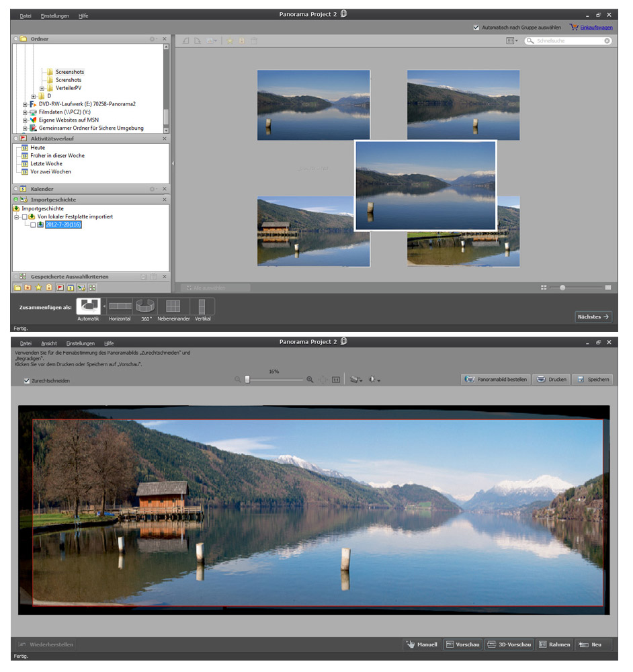Expand the DVD-RW-Laufwerk (E:) node
The image size is (633, 672).
click(25, 104)
